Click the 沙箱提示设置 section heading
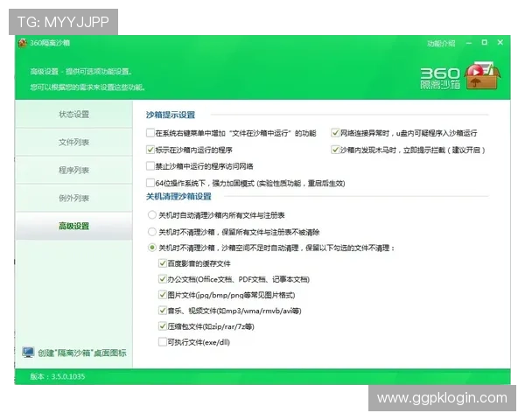 click(171, 115)
